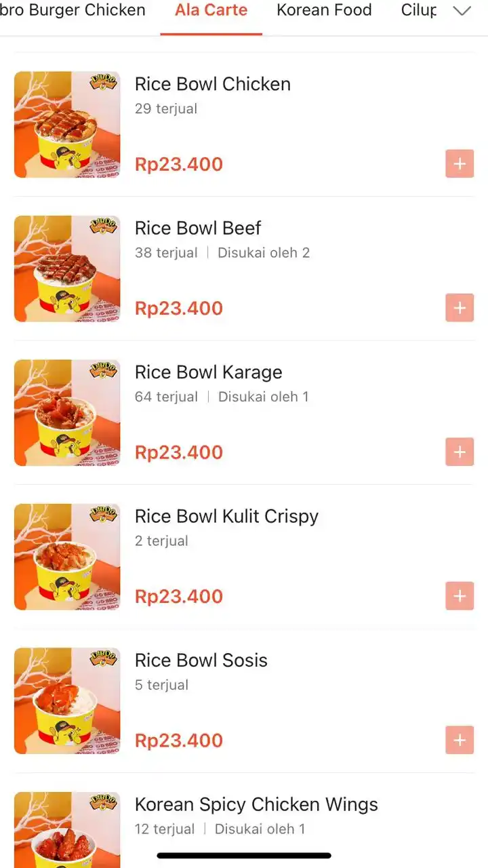
Task: Open Rice Bowl Karage item title
Action: [x=209, y=372]
